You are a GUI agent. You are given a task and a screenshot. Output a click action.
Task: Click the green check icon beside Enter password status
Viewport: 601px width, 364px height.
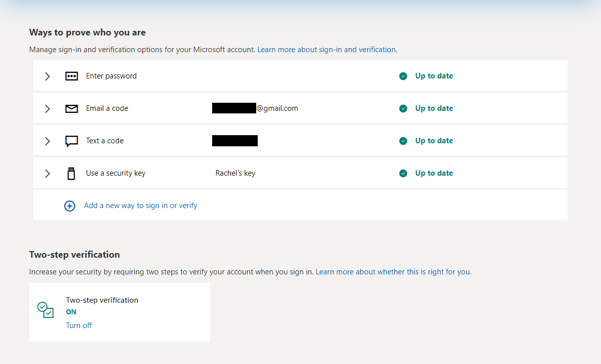coord(403,76)
